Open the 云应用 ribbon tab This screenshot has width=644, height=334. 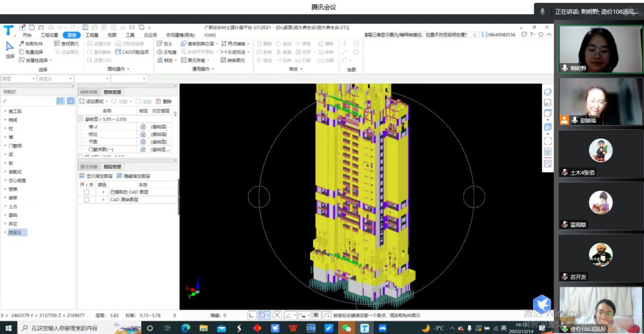(x=150, y=35)
